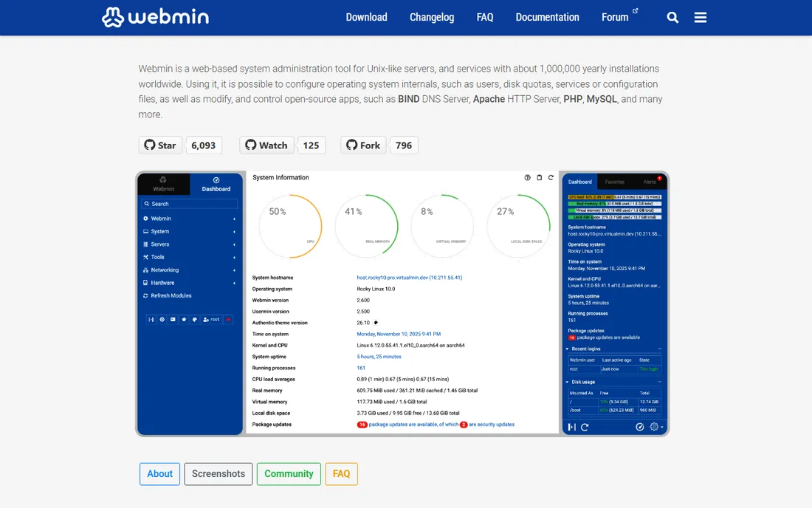Click the red 16 package updates badge in System Information
This screenshot has height=508, width=812.
tap(362, 425)
